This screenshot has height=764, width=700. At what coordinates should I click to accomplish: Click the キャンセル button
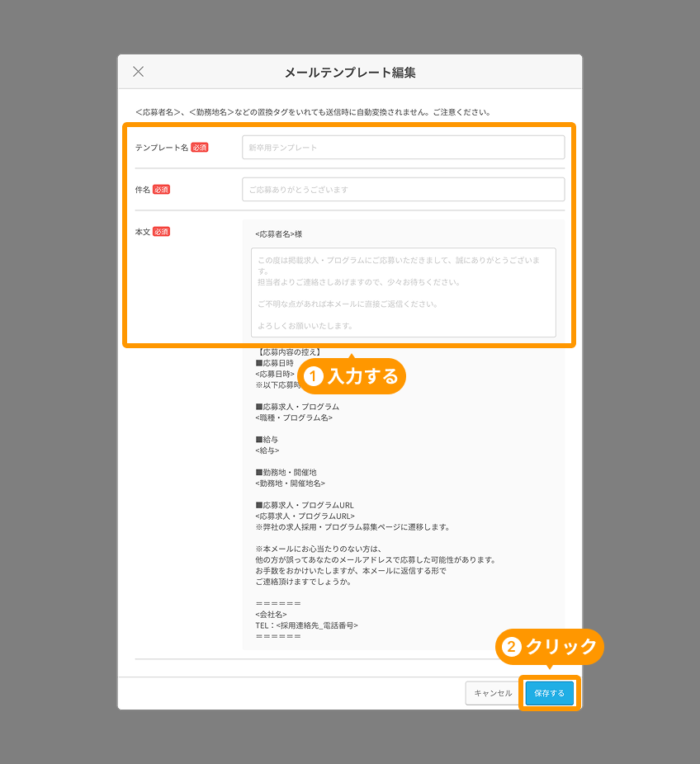(493, 693)
